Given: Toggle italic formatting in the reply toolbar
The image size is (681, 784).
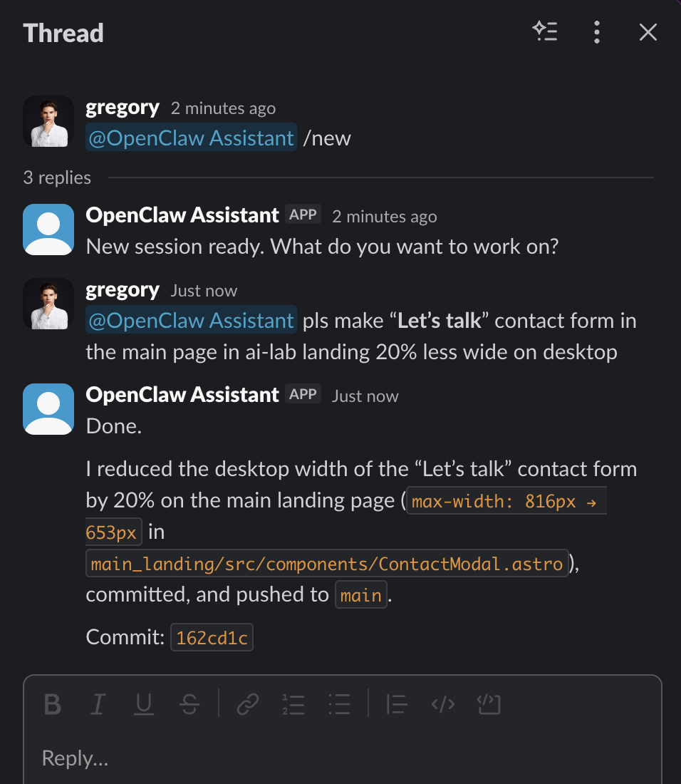Looking at the screenshot, I should [98, 705].
